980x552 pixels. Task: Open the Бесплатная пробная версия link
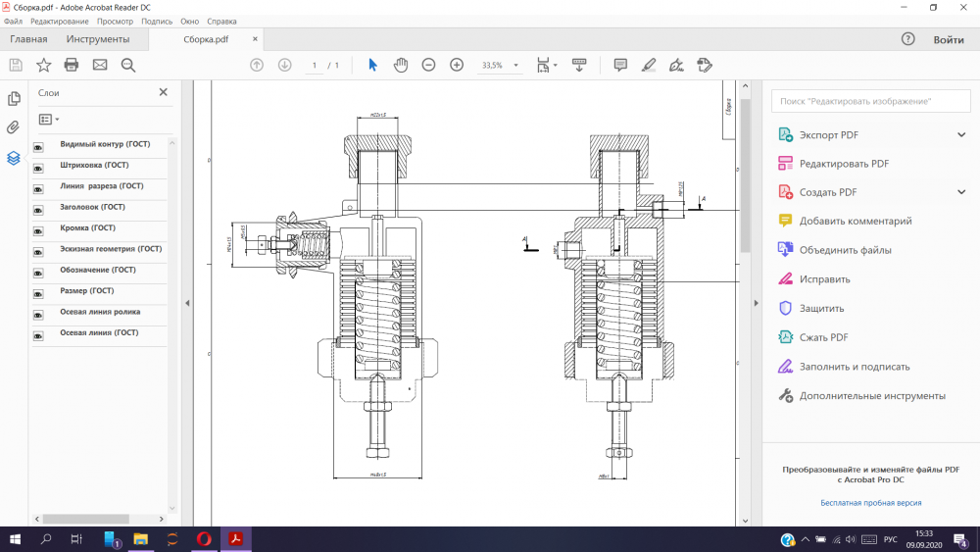[870, 503]
